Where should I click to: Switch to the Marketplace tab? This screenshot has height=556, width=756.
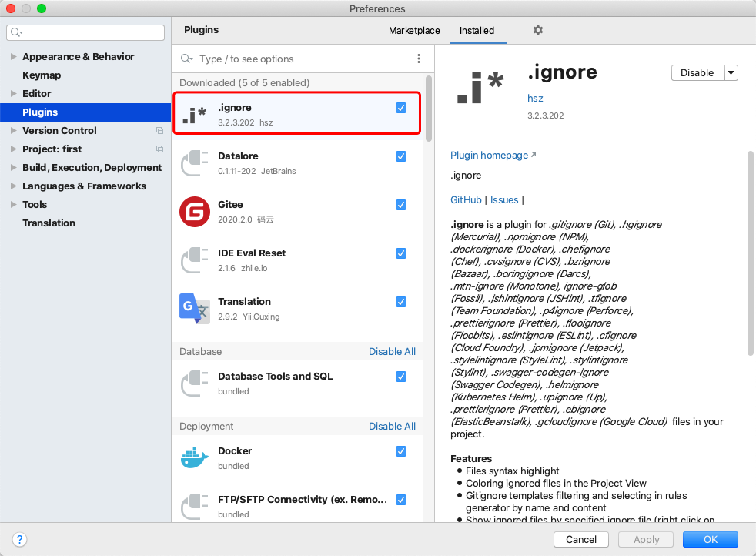click(x=414, y=30)
